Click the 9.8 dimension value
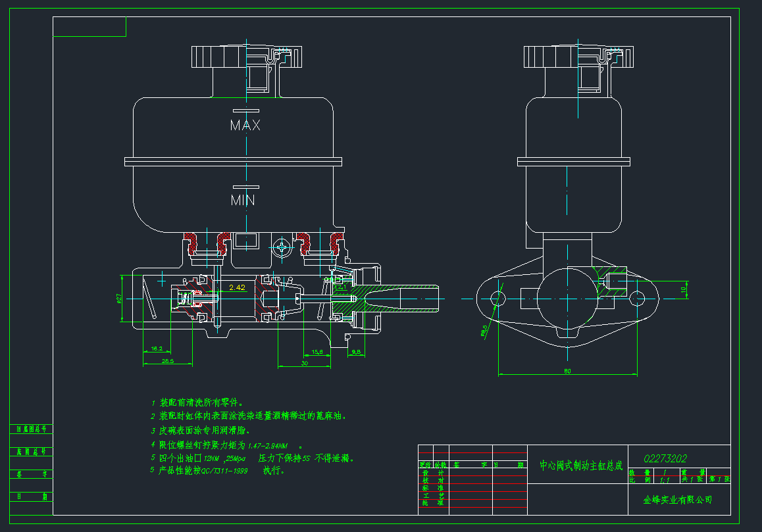 click(x=357, y=352)
